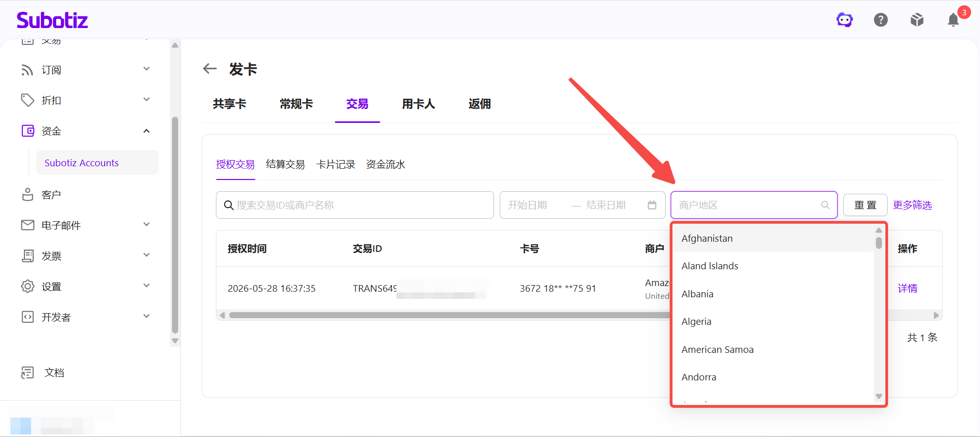Click the Subotiz logo
The height and width of the screenshot is (437, 980).
click(x=52, y=20)
